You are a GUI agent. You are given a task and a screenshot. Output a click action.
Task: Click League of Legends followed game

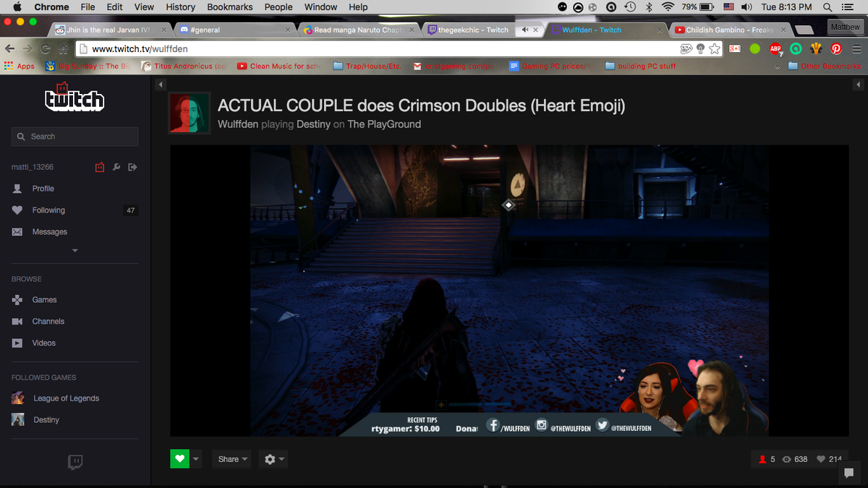click(67, 398)
